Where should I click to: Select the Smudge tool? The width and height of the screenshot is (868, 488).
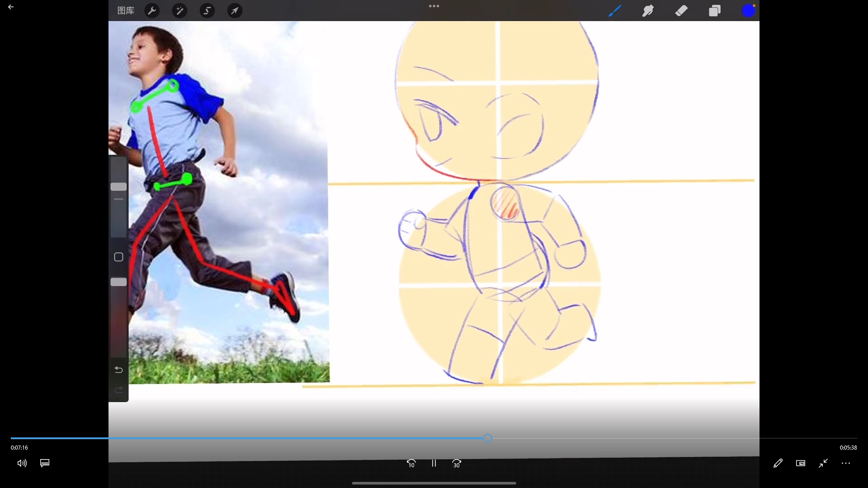[x=648, y=11]
